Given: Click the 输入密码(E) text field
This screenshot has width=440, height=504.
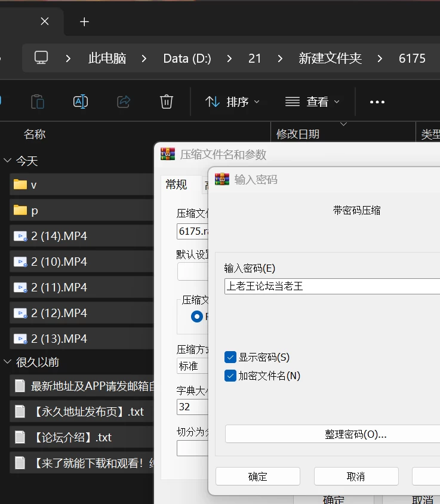Looking at the screenshot, I should click(332, 286).
